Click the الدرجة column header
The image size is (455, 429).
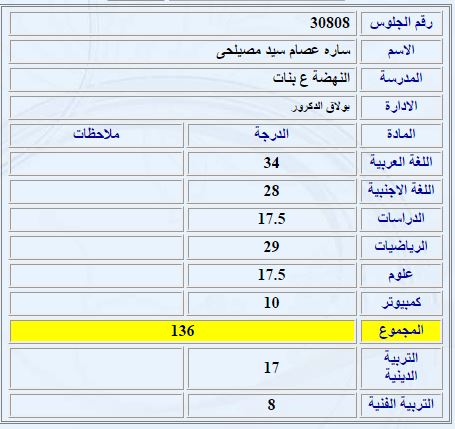click(x=271, y=134)
